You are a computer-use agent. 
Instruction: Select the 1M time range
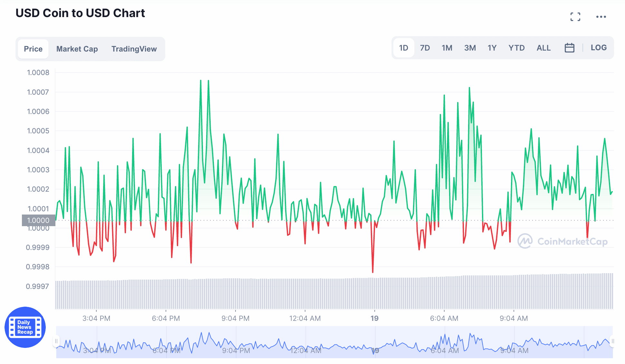click(447, 48)
